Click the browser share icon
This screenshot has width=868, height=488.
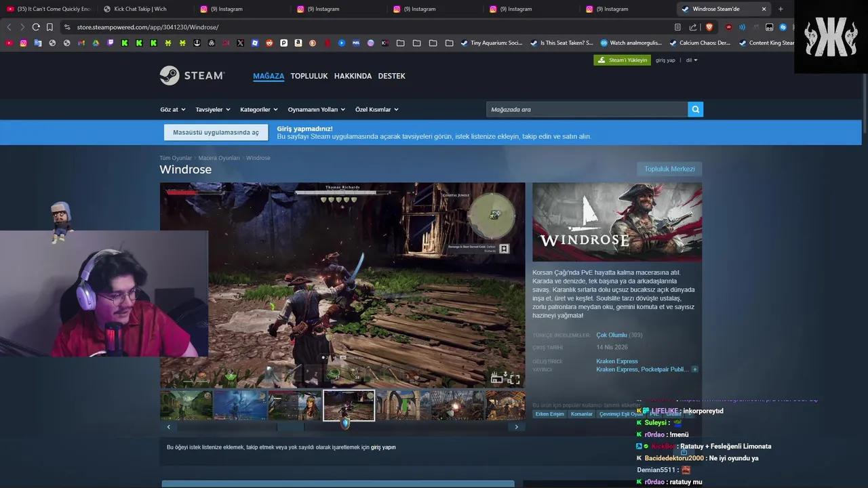coord(692,27)
